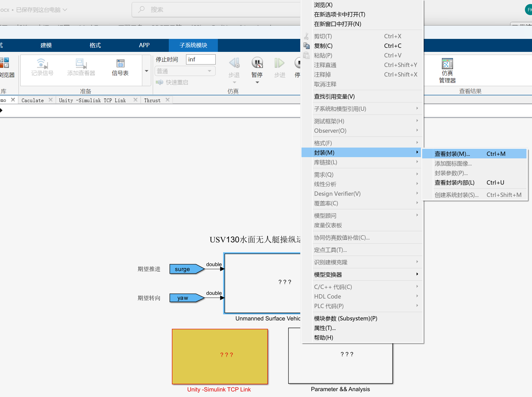Open the 信号表 signal table tool
This screenshot has height=397, width=532.
[x=120, y=67]
